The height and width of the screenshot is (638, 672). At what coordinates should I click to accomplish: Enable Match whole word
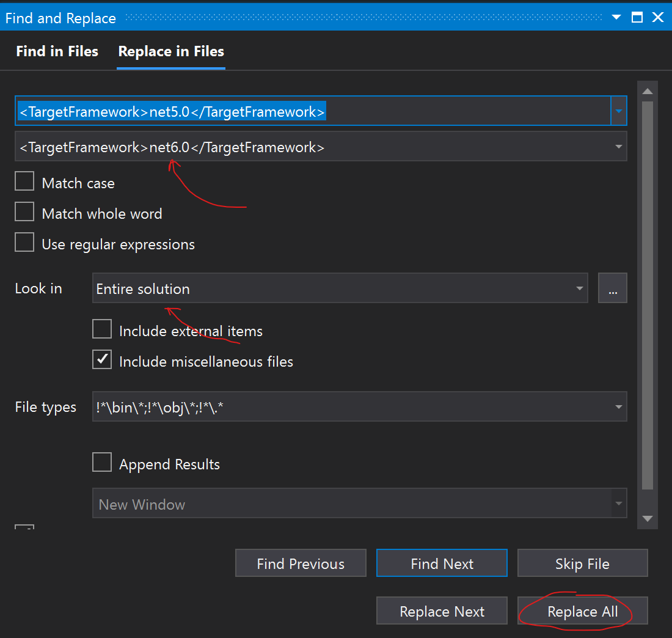click(24, 211)
